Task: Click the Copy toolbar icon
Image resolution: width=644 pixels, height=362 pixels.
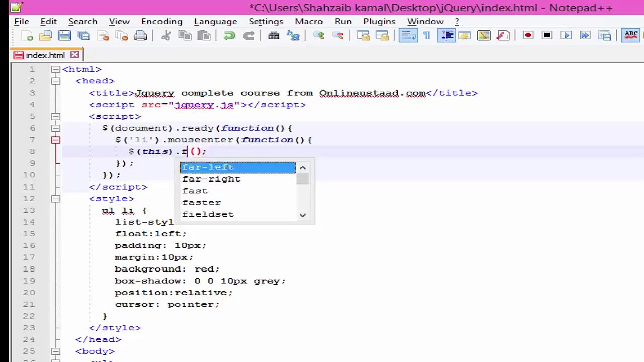Action: pos(185,35)
